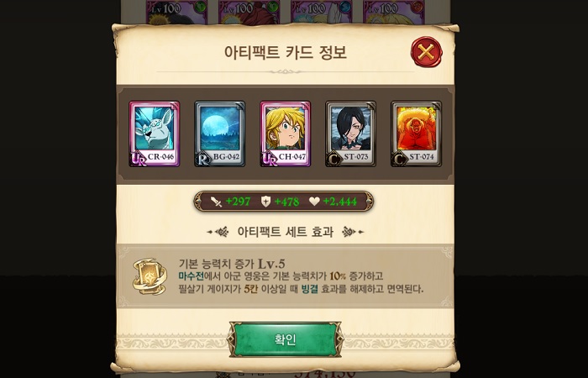Screen dimensions: 588x378
Task: Click the heart HP stat icon
Action: 314,202
